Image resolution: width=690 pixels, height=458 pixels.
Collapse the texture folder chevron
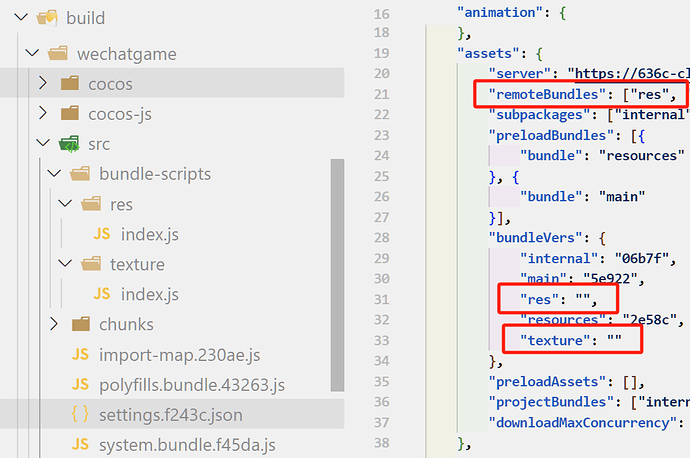tap(65, 265)
